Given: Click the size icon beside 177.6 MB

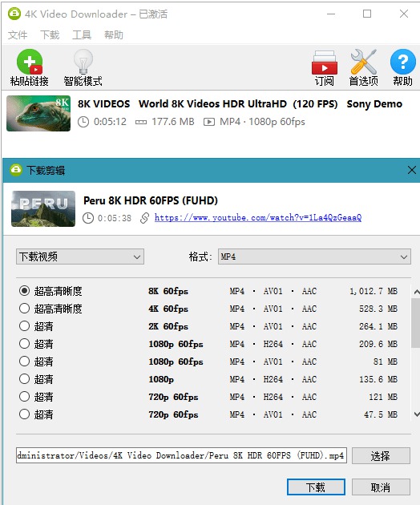Looking at the screenshot, I should (x=141, y=122).
